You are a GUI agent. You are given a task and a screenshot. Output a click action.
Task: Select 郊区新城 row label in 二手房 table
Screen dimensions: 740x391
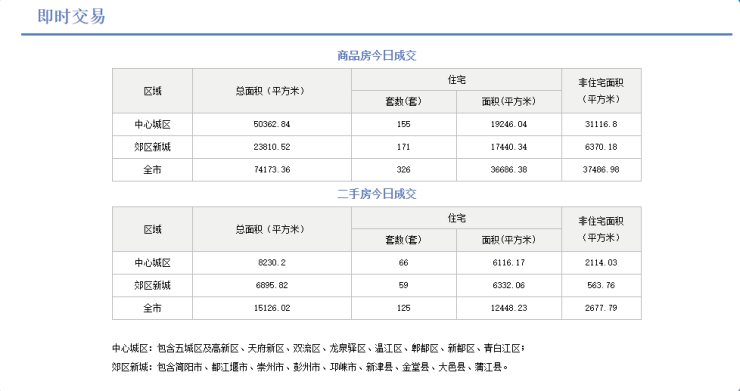[x=152, y=286]
